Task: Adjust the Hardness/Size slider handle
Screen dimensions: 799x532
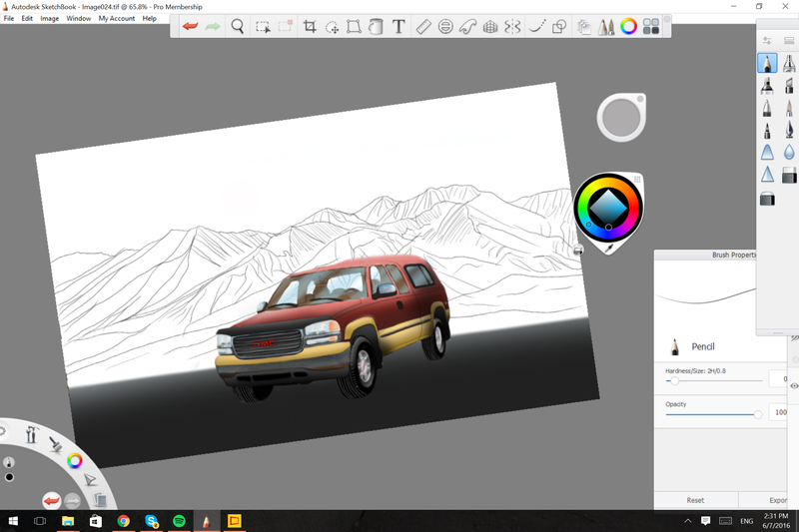Action: click(x=675, y=381)
